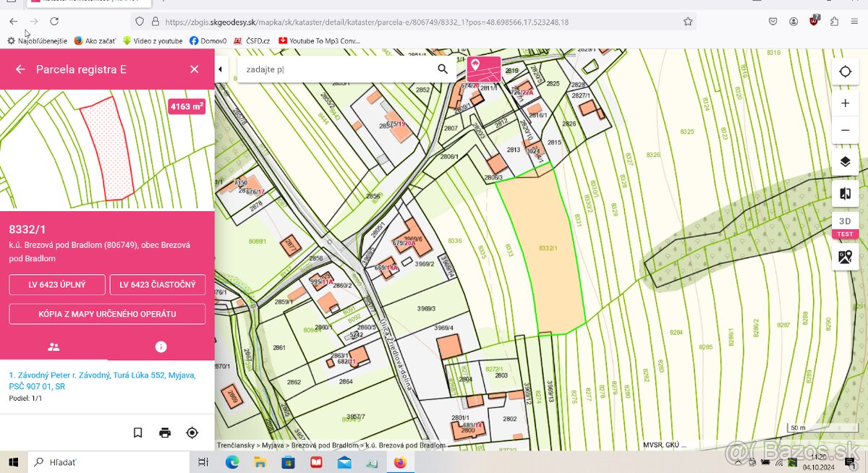Click the search input field
This screenshot has width=868, height=473.
[x=335, y=69]
